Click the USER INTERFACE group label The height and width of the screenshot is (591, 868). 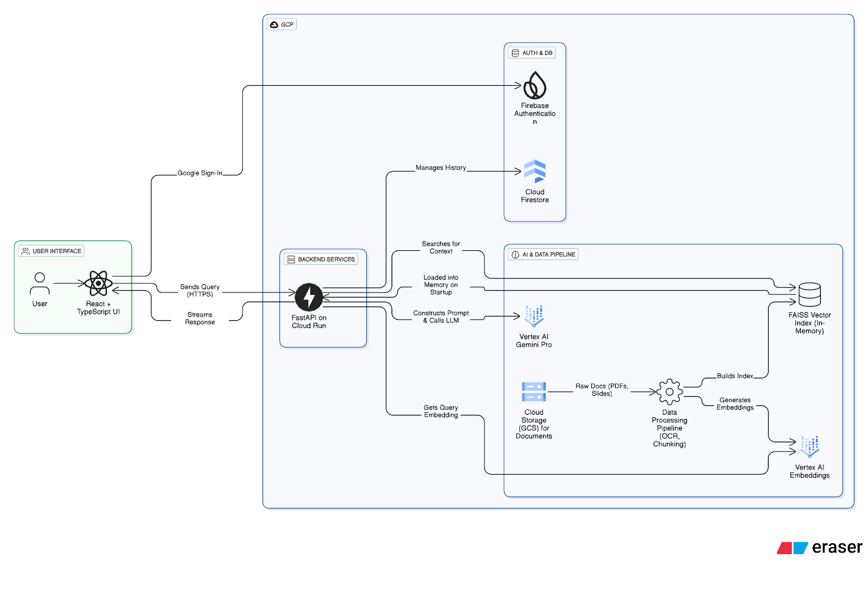pyautogui.click(x=52, y=251)
